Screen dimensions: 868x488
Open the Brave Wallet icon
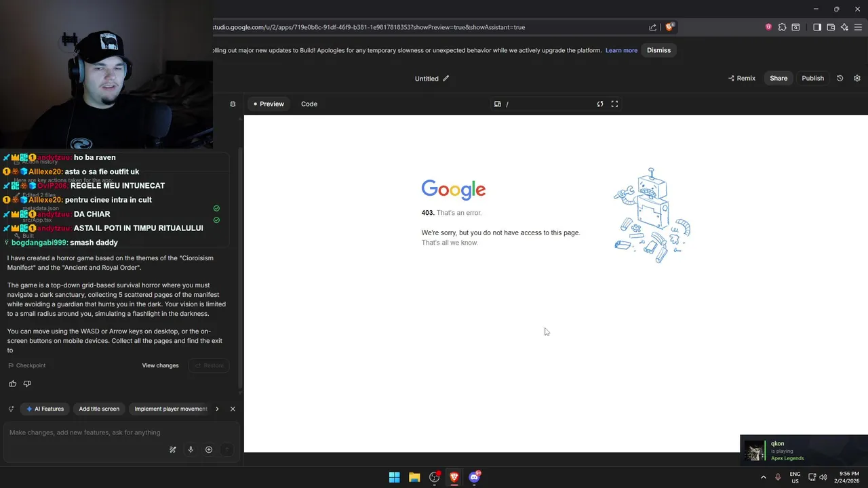click(831, 27)
